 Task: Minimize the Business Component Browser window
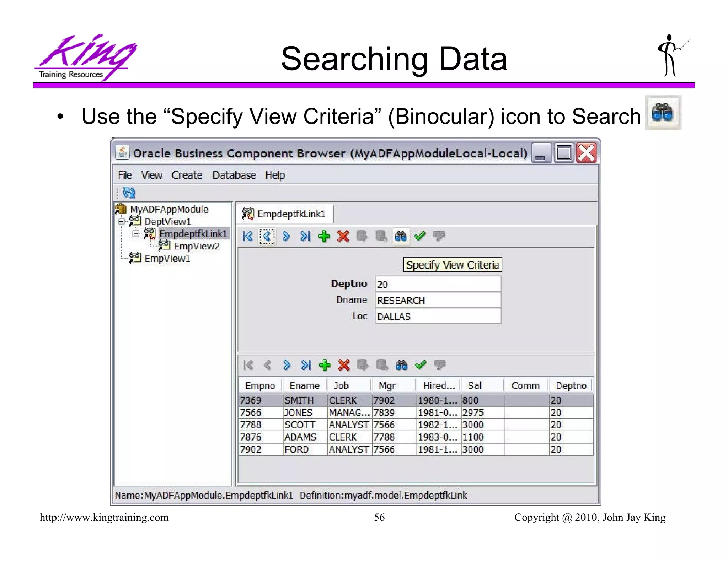click(541, 153)
